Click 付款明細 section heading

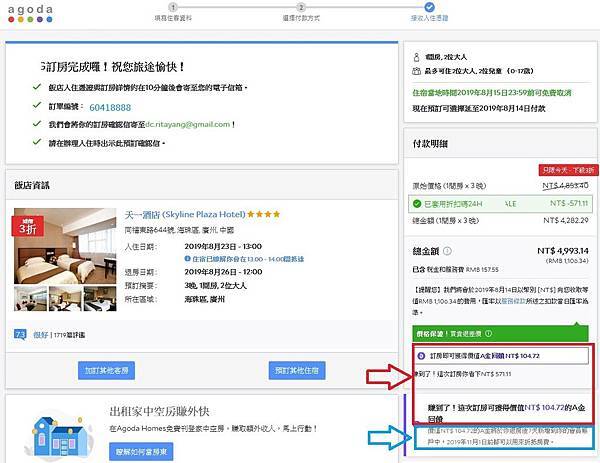[x=430, y=144]
